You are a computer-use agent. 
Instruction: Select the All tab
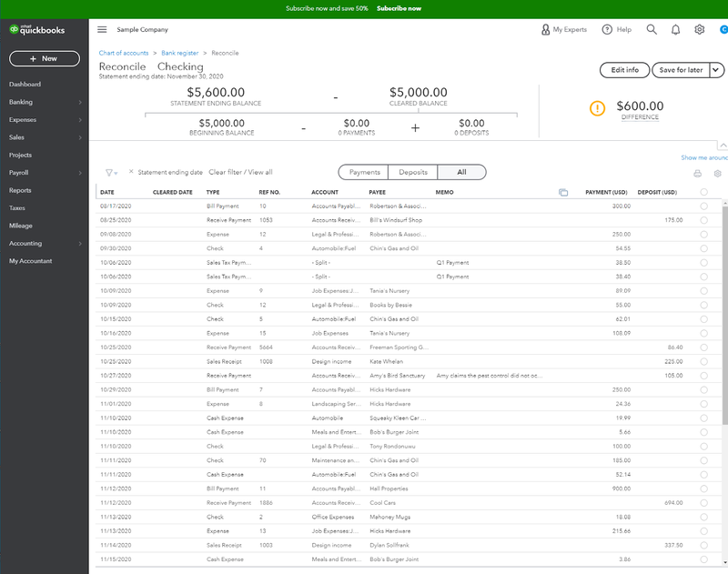click(461, 172)
